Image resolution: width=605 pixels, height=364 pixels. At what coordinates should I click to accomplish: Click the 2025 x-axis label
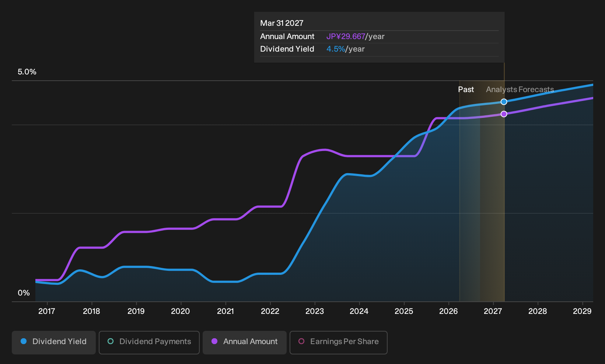pos(404,311)
